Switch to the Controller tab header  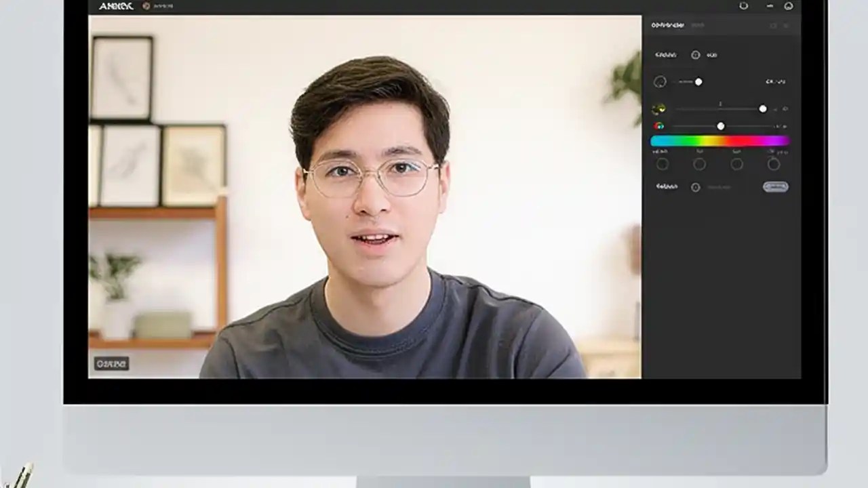point(669,25)
